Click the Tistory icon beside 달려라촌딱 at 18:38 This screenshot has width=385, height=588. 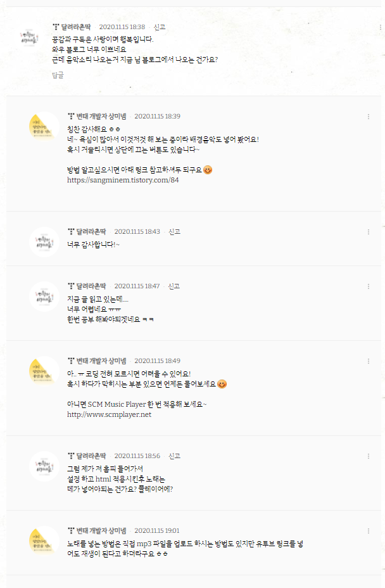56,27
